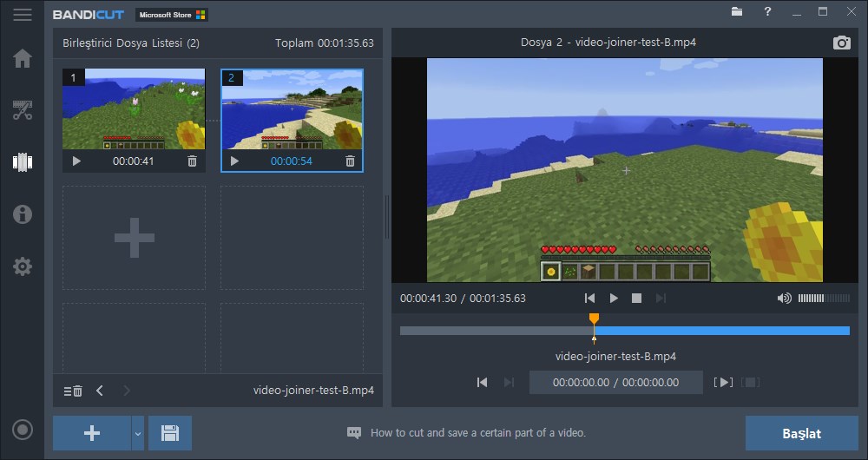Seek within blue timeline segment
Image resolution: width=868 pixels, height=460 pixels.
coord(722,331)
